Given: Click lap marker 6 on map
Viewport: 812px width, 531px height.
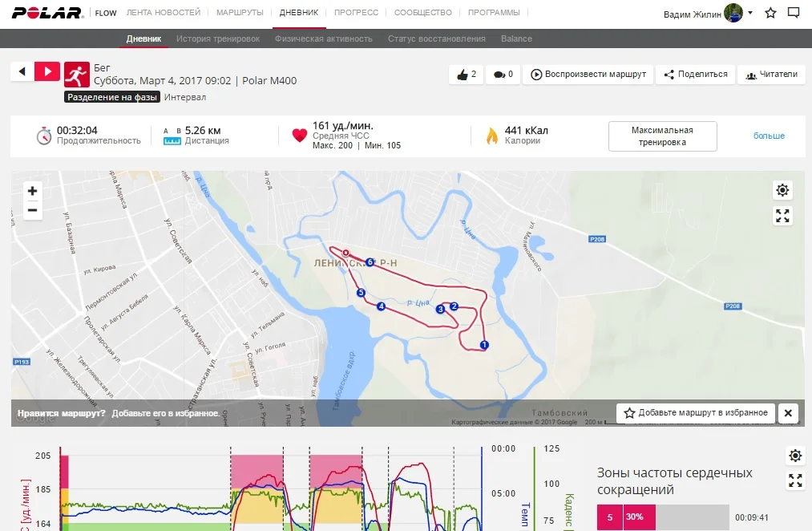Looking at the screenshot, I should click(370, 262).
